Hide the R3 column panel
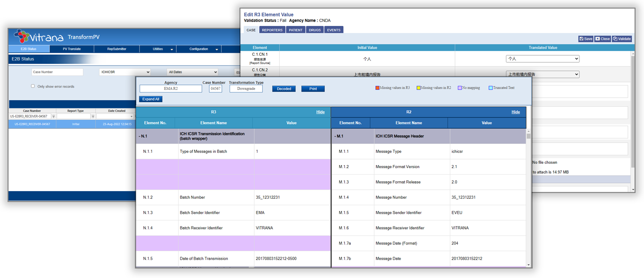The height and width of the screenshot is (278, 644). [x=320, y=112]
